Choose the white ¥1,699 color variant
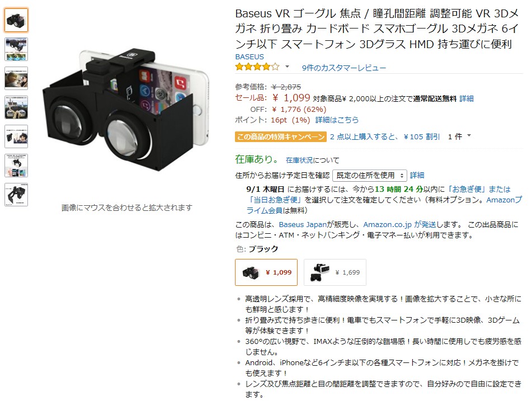This screenshot has width=532, height=401. coord(335,272)
